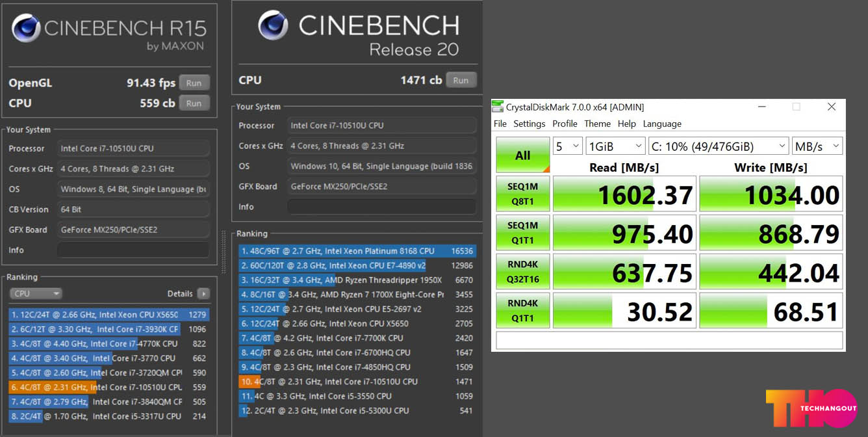
Task: Start the RND4K Q1T1 benchmark
Action: click(523, 311)
